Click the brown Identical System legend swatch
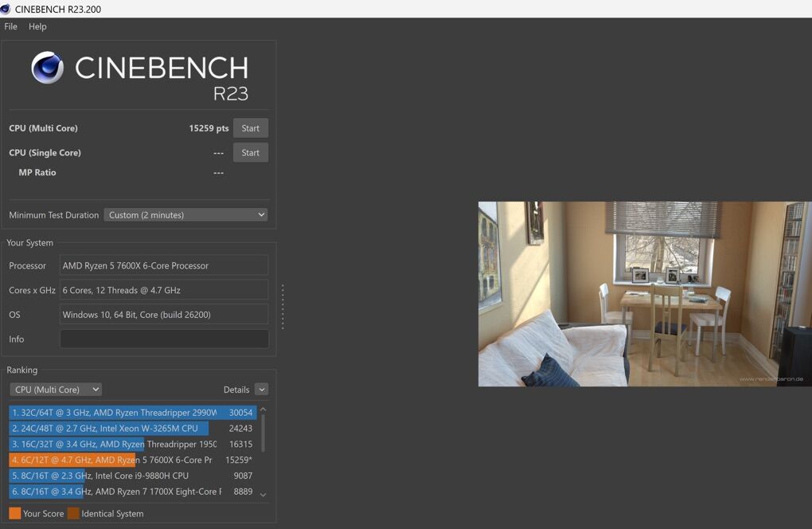Viewport: 812px width, 529px height. (73, 513)
